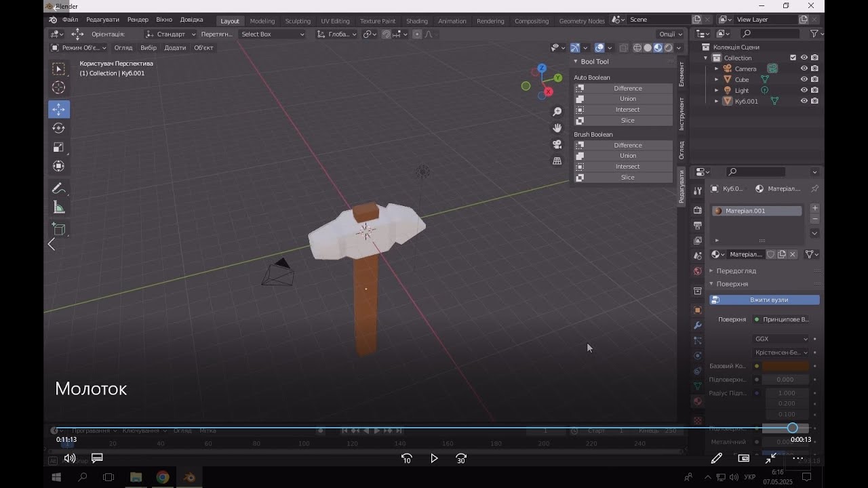868x488 pixels.
Task: Click the fake user shield icon
Action: click(x=770, y=254)
